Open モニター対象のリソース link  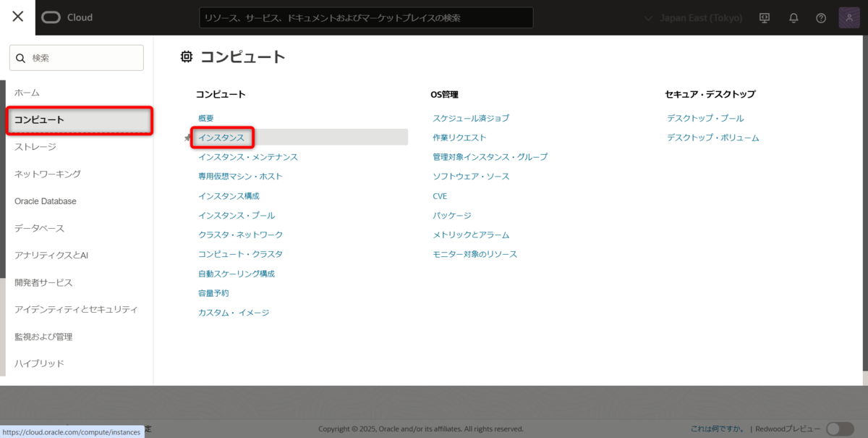[x=475, y=255]
